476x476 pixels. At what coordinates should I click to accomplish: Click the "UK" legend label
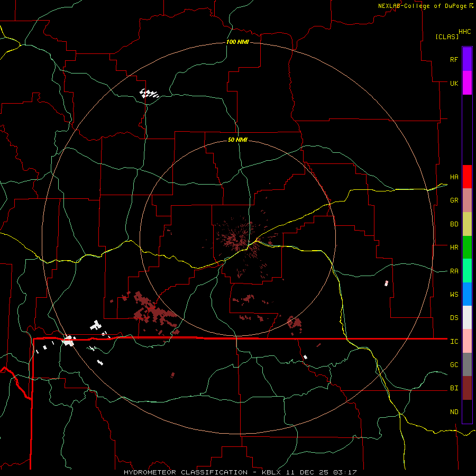(454, 84)
